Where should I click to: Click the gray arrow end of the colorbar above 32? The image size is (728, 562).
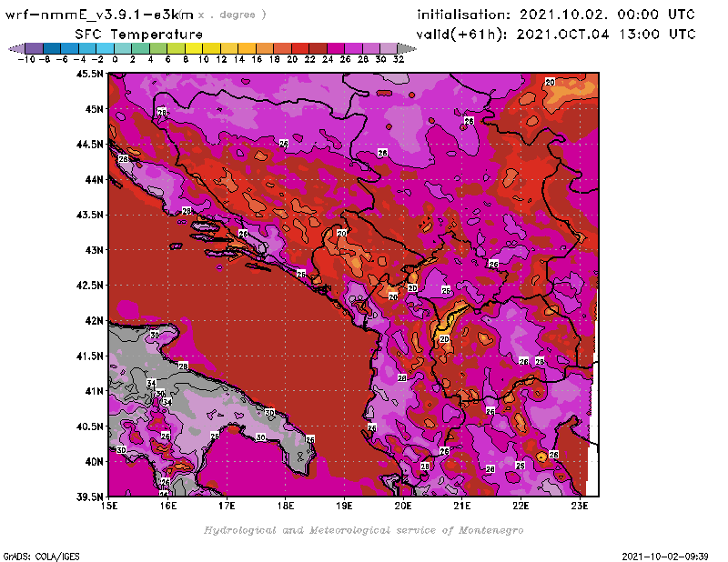[406, 48]
